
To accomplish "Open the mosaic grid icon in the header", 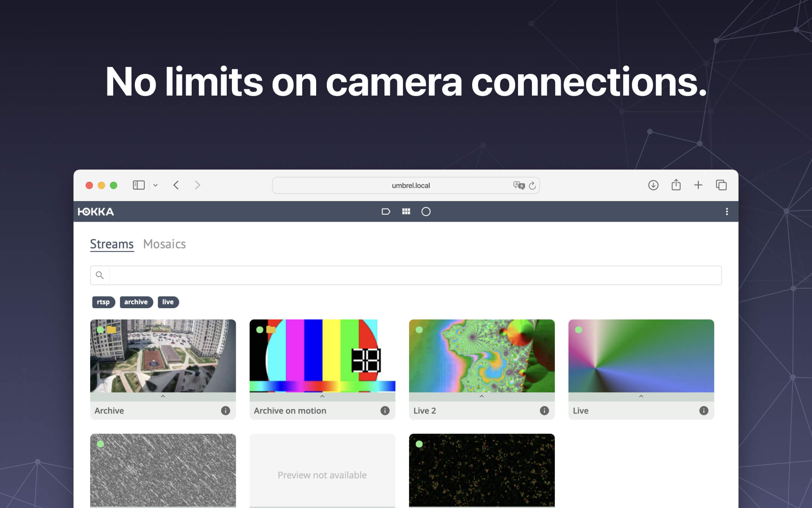I will click(406, 211).
